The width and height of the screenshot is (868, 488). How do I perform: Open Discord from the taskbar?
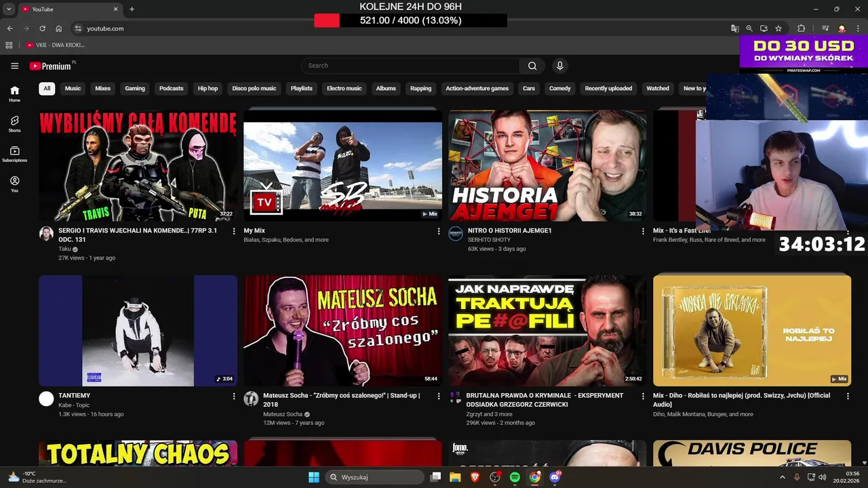pos(555,477)
